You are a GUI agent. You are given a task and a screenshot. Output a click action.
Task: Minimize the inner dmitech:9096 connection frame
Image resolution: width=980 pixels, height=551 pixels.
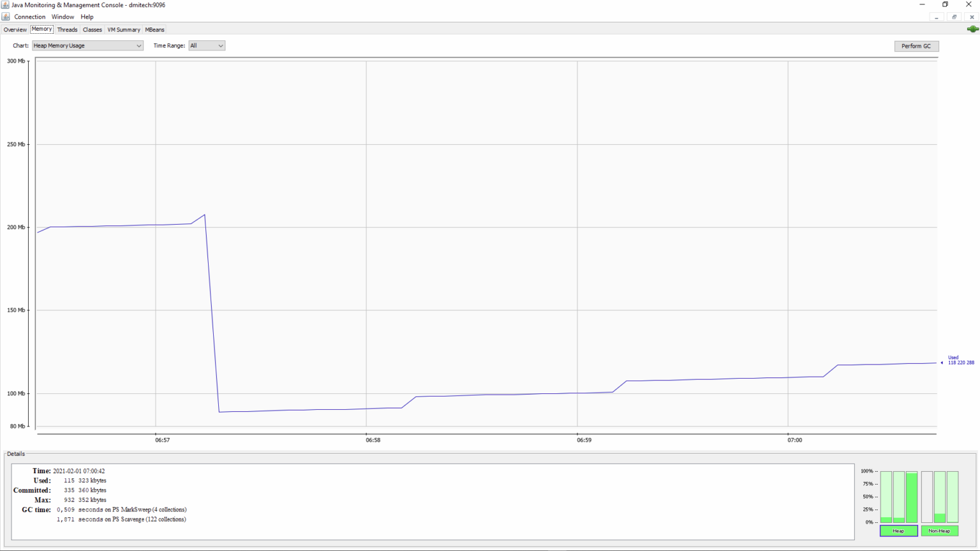tap(937, 17)
